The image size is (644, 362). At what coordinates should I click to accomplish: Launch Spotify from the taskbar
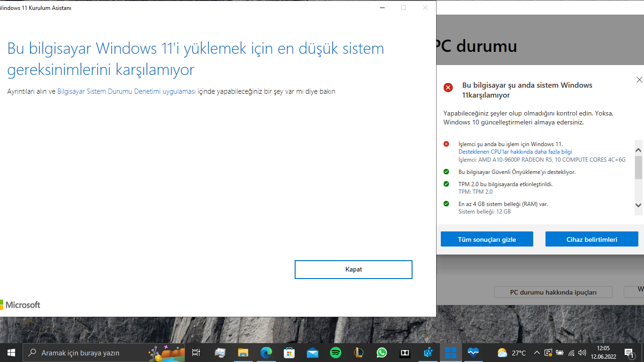336,353
